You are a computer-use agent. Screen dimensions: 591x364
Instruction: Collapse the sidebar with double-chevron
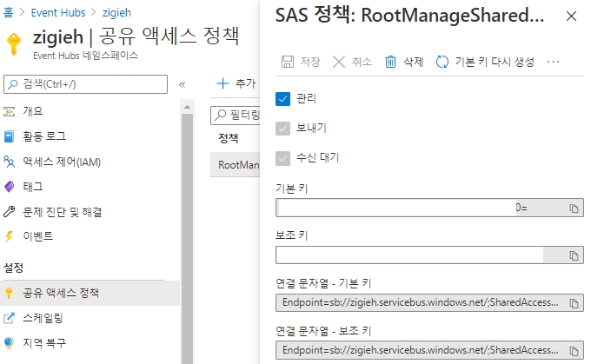[x=182, y=84]
